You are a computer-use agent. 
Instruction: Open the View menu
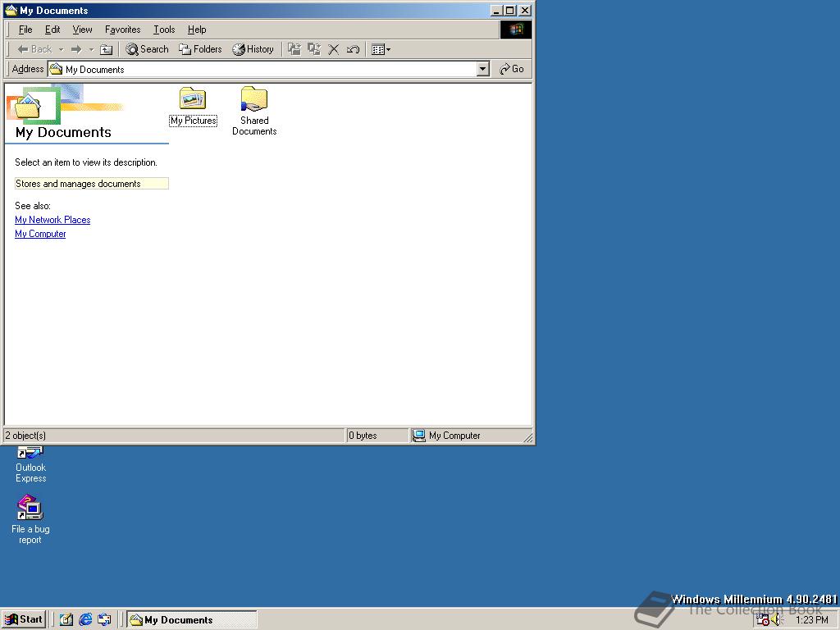click(x=83, y=30)
